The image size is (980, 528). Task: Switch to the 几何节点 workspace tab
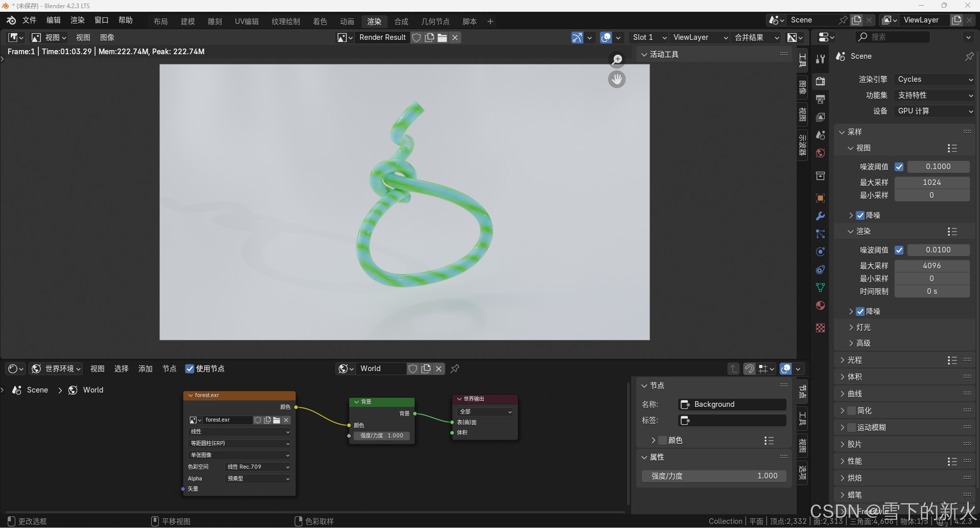(435, 21)
